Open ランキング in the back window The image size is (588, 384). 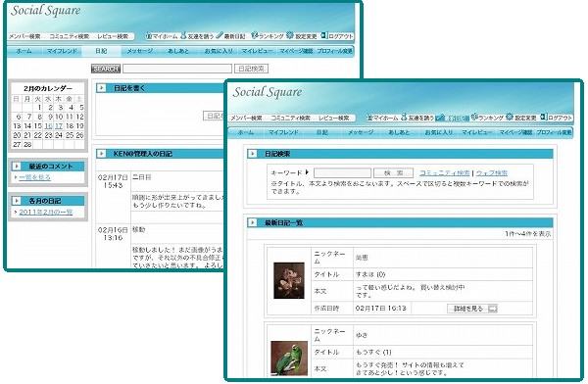pyautogui.click(x=268, y=36)
